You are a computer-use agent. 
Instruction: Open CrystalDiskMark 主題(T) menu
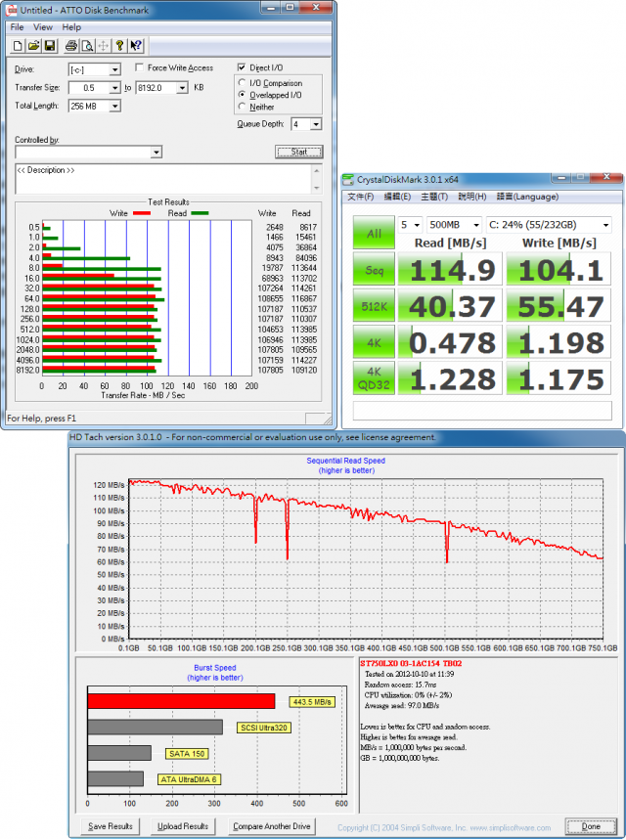click(x=434, y=197)
